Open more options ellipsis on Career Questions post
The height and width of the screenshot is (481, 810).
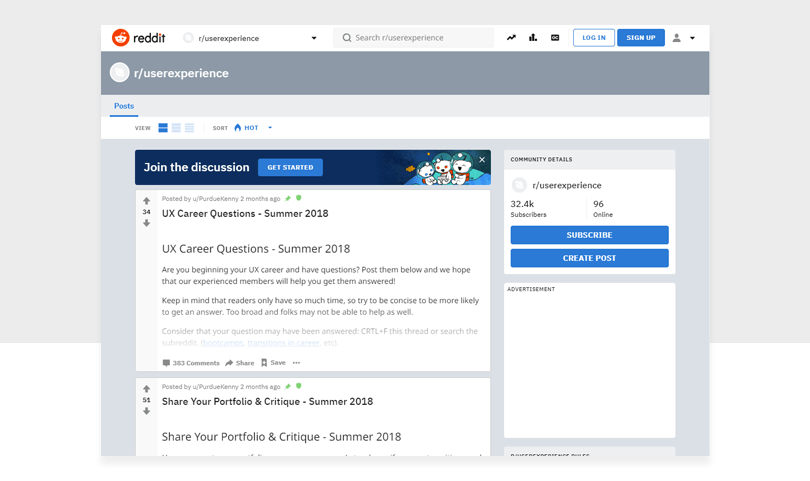(x=297, y=363)
